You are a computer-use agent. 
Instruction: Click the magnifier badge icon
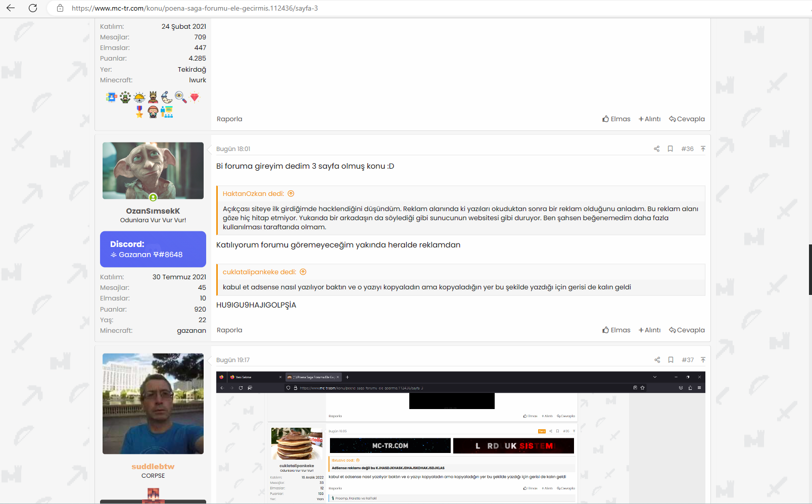pyautogui.click(x=181, y=97)
